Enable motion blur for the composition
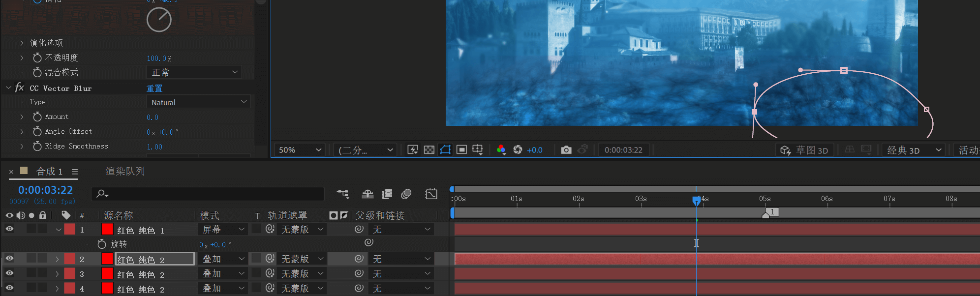 coord(406,194)
